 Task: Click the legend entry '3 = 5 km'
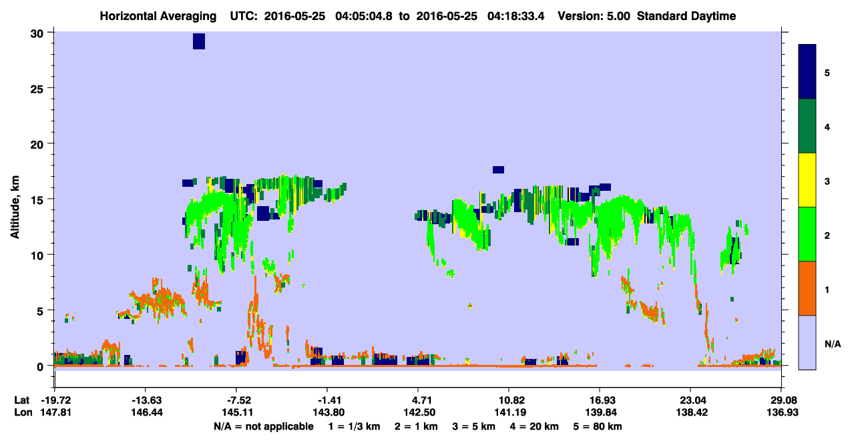pos(475,426)
